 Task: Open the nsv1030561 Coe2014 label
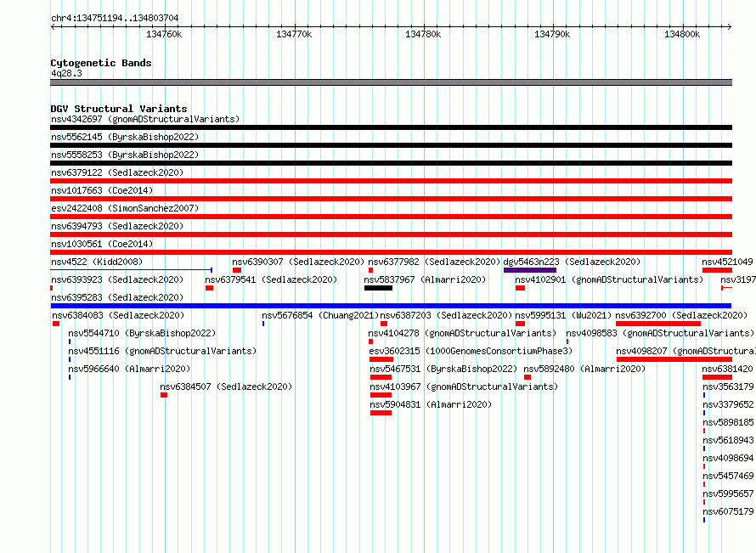(x=102, y=244)
